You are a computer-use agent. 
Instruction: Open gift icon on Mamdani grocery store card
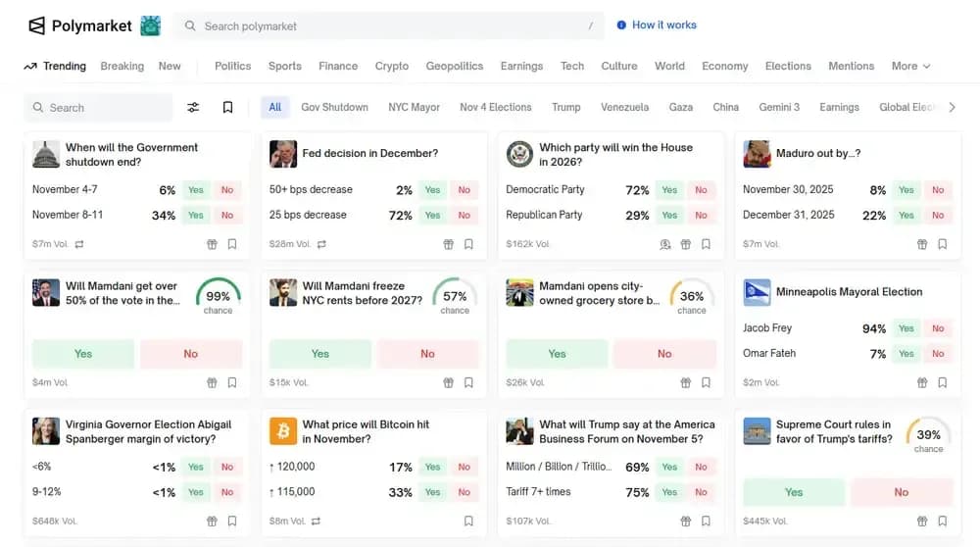686,382
